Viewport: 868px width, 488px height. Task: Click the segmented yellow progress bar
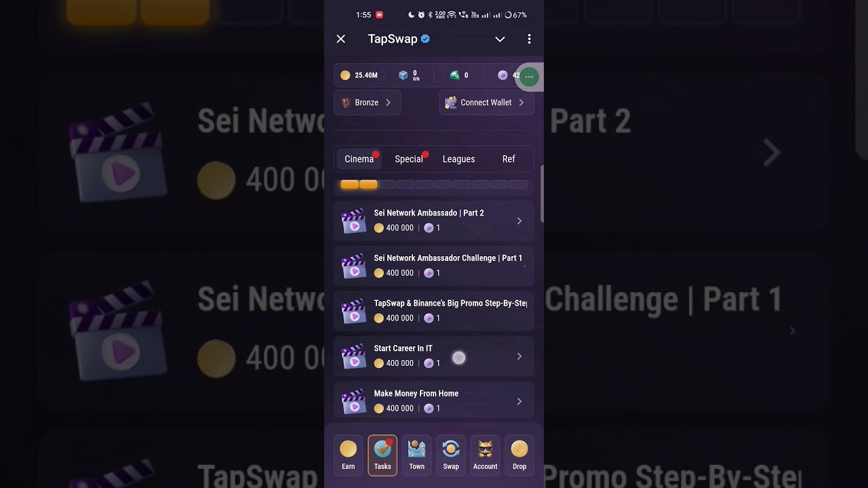(x=434, y=184)
